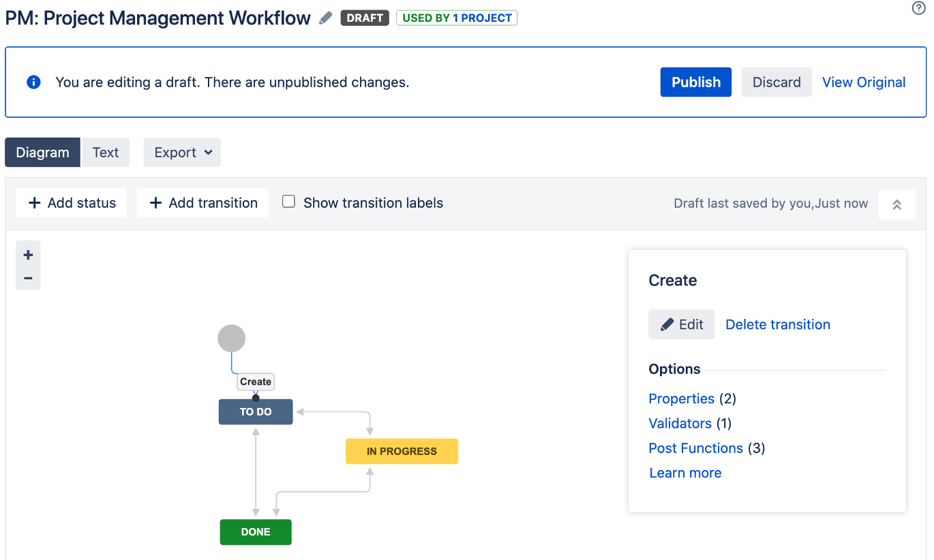This screenshot has height=560, width=934.
Task: Click the pencil icon to rename the workflow
Action: pyautogui.click(x=325, y=18)
